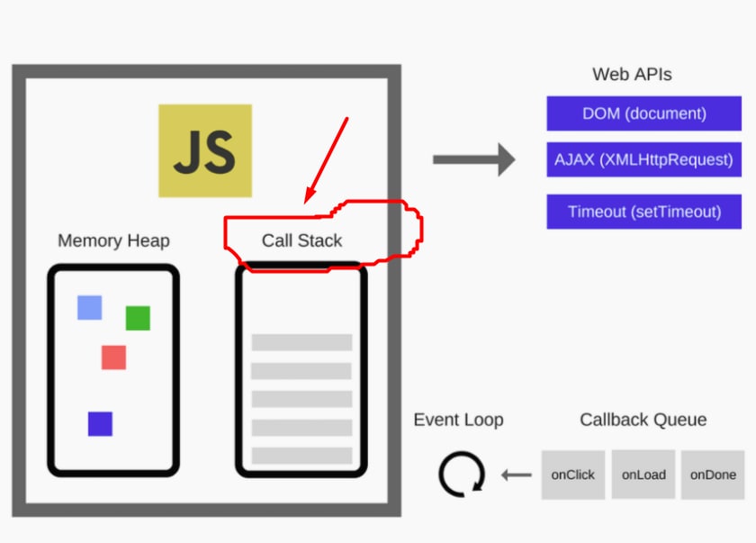Viewport: 756px width, 543px height.
Task: Pick the light blue square in Memory Heap
Action: point(90,308)
